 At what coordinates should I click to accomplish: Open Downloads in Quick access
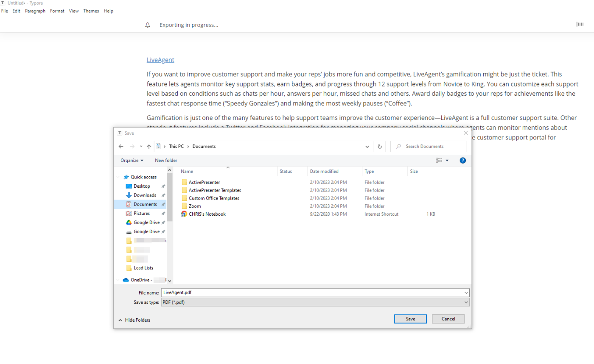[x=145, y=195]
